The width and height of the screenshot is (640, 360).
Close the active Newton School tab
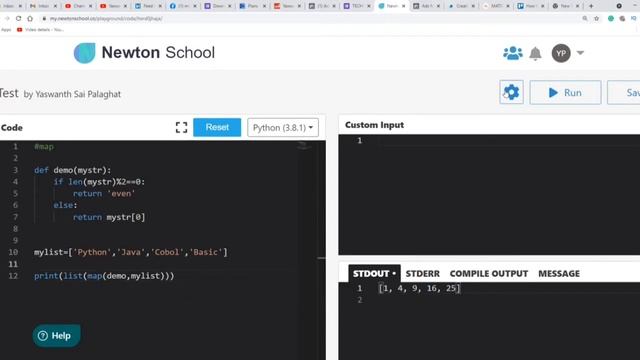[403, 6]
